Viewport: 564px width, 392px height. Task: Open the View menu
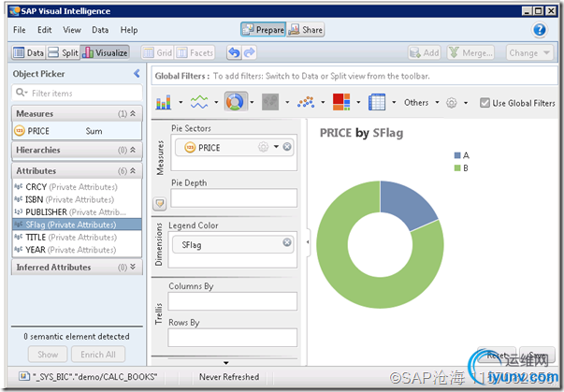click(72, 30)
